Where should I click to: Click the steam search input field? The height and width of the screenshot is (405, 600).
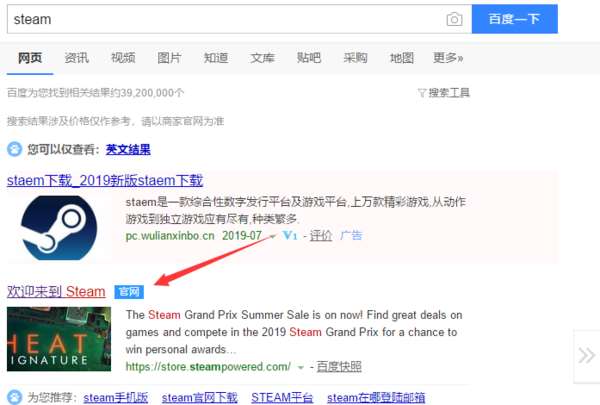pos(226,19)
